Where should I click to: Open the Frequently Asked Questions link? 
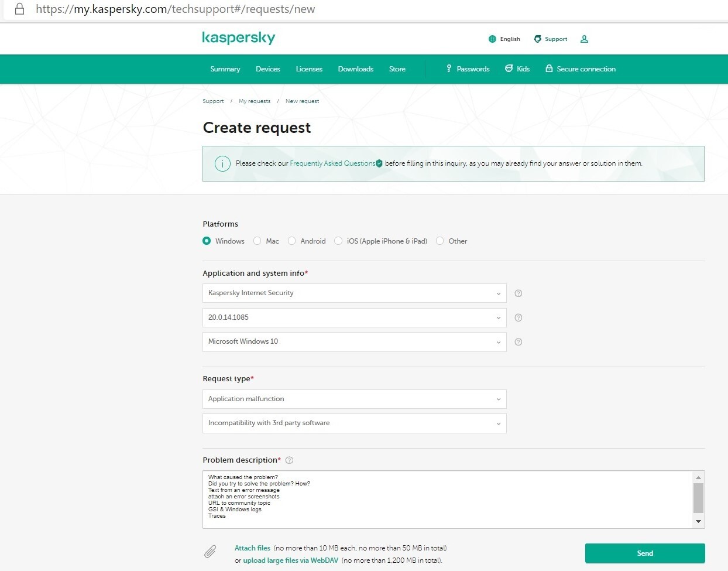pos(332,163)
